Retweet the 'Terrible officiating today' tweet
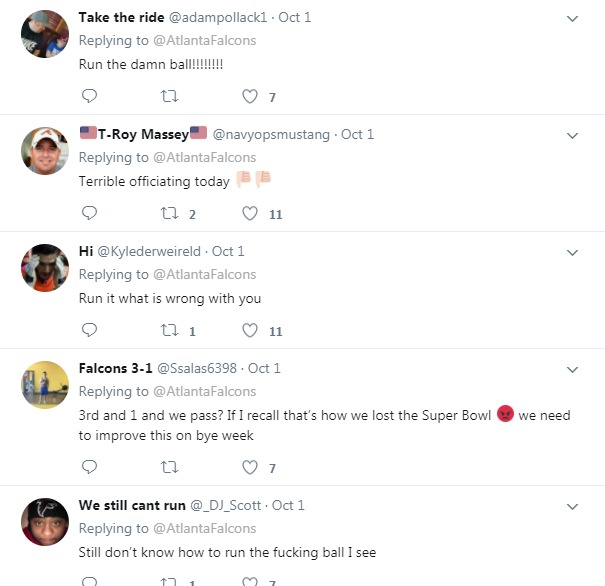The height and width of the screenshot is (586, 605). (x=170, y=213)
